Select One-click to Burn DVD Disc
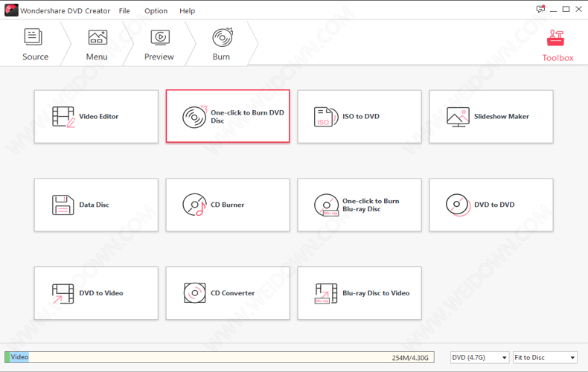The height and width of the screenshot is (372, 588). pos(228,117)
